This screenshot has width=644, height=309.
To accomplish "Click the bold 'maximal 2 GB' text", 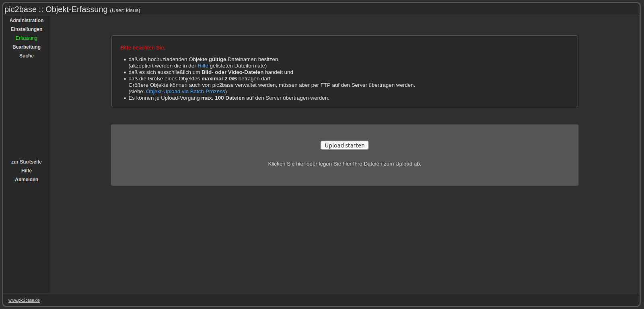I will click(x=219, y=79).
